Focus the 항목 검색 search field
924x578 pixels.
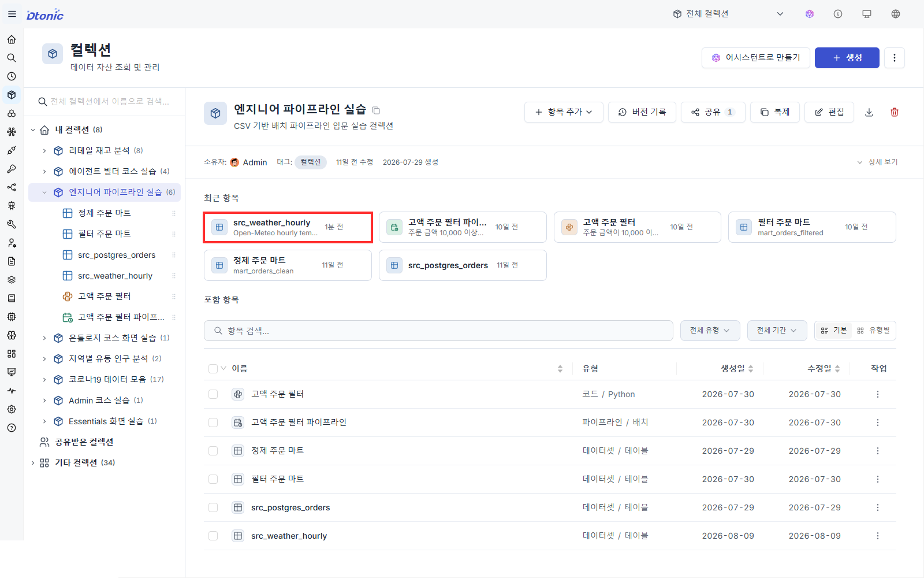pos(438,331)
